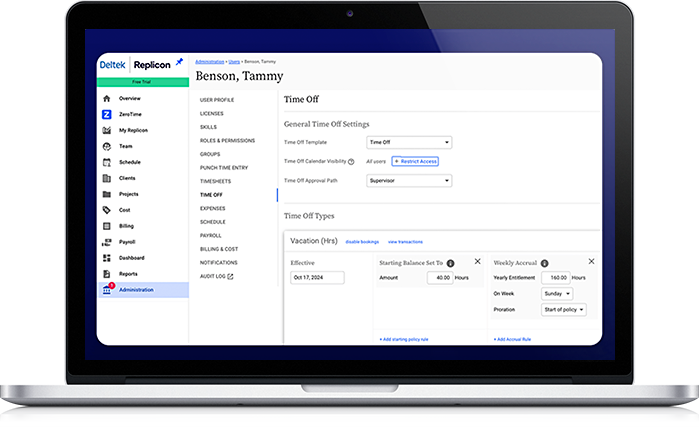This screenshot has width=699, height=427.
Task: Click the Deltek logo
Action: [x=112, y=65]
